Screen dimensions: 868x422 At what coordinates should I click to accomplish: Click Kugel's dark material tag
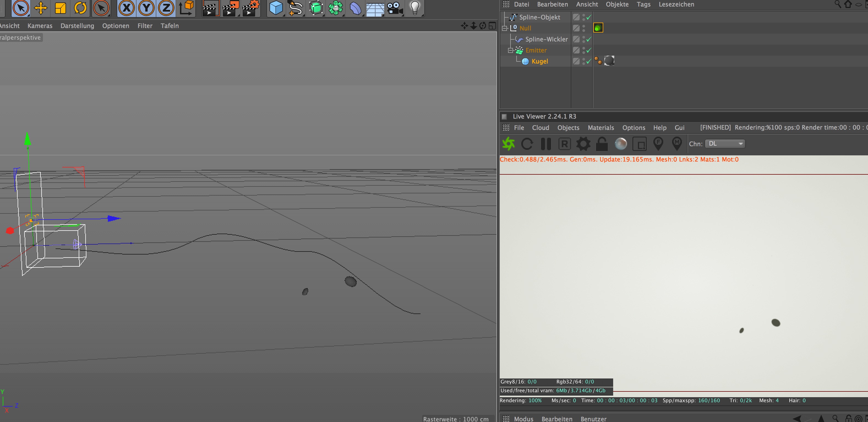tap(609, 61)
